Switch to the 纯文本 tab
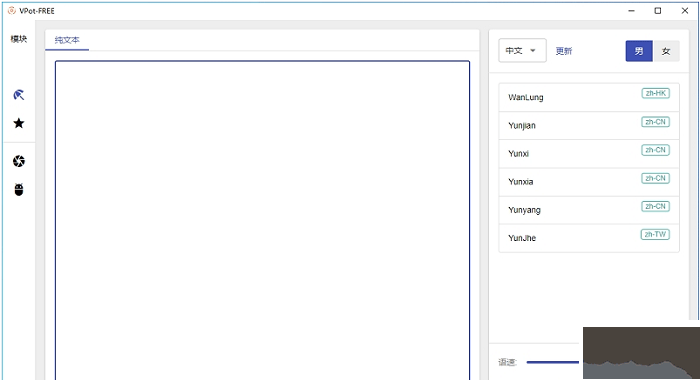 click(x=67, y=40)
